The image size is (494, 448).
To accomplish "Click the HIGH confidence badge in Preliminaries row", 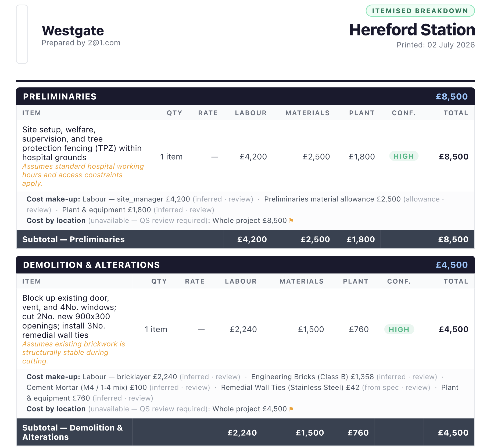I will click(404, 156).
